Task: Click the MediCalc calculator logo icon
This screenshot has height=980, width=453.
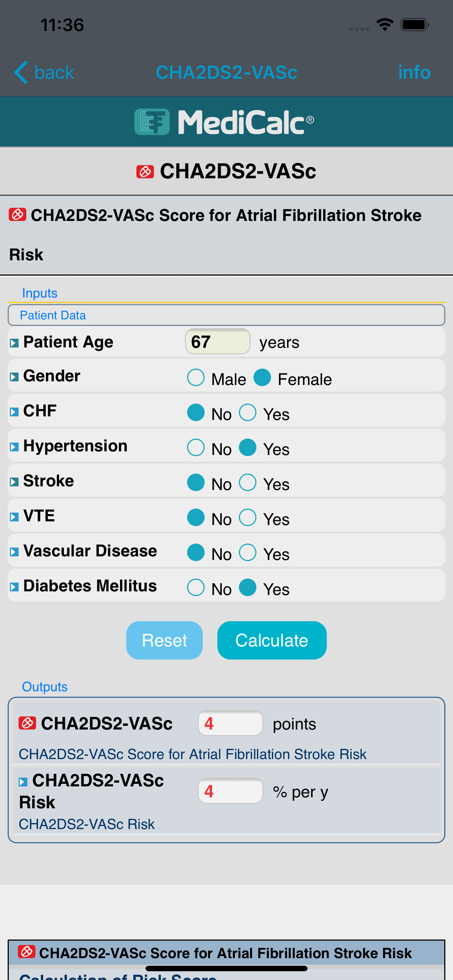Action: (152, 122)
